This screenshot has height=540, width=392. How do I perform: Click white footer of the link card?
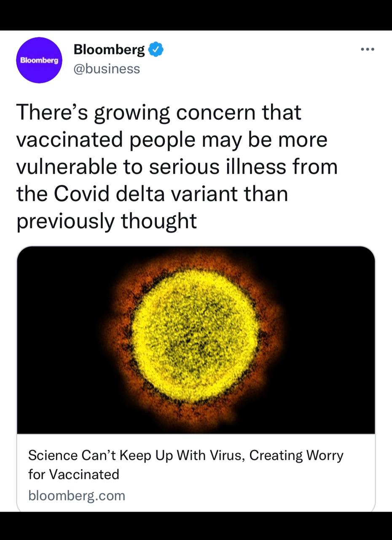(x=196, y=472)
